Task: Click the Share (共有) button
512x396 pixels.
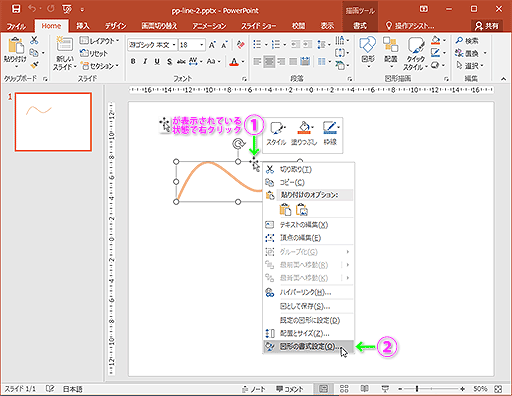Action: (x=487, y=26)
